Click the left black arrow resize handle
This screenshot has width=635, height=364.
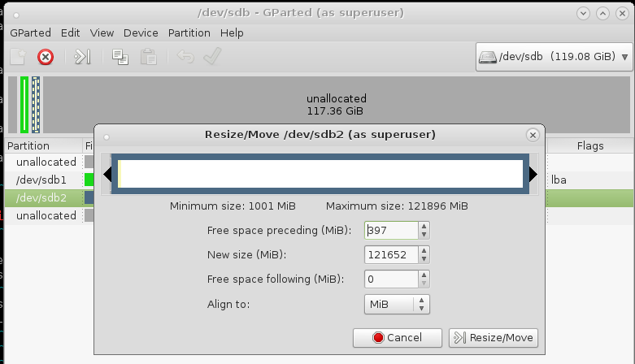(x=107, y=175)
